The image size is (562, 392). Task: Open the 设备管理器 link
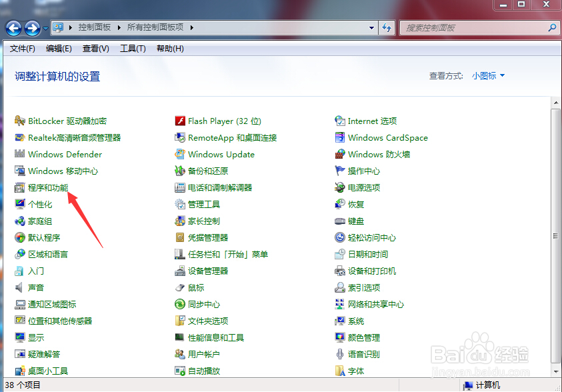coord(208,271)
